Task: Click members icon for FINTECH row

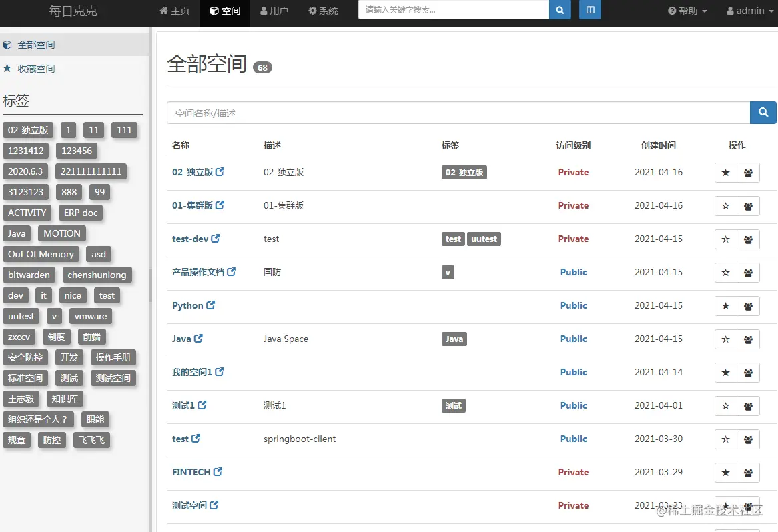Action: 748,473
